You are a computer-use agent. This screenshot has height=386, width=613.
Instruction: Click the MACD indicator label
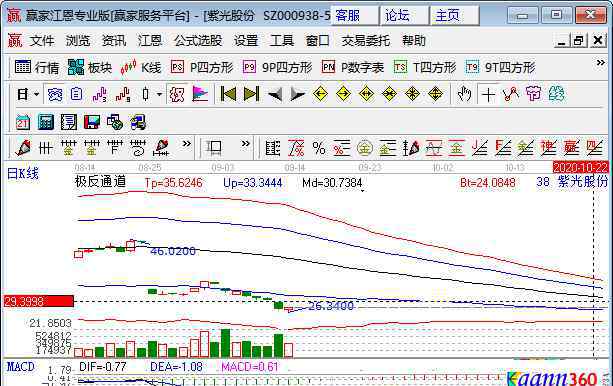point(21,367)
